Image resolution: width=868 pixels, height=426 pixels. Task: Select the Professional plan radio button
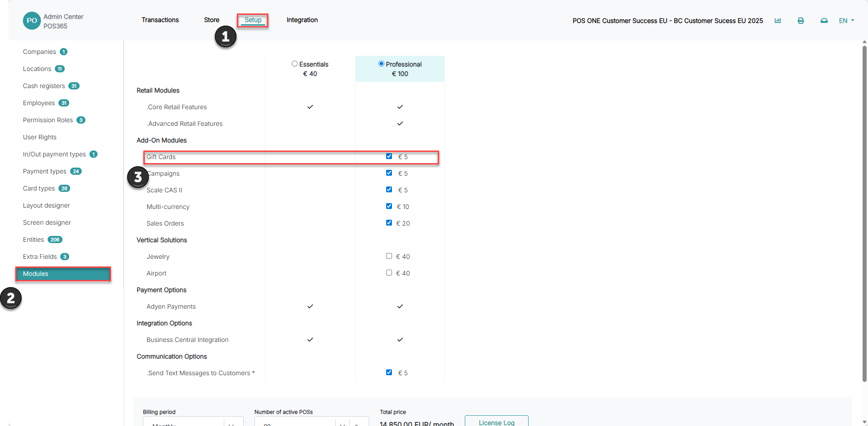tap(381, 64)
